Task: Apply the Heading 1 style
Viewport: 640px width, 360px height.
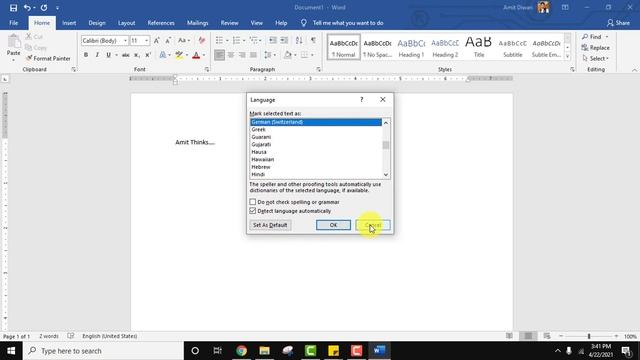Action: point(411,47)
